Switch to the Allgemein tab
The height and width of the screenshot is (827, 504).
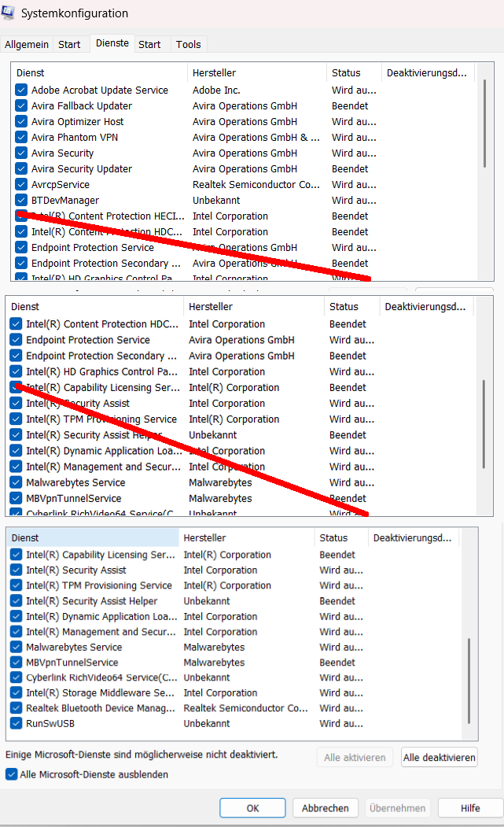[27, 45]
